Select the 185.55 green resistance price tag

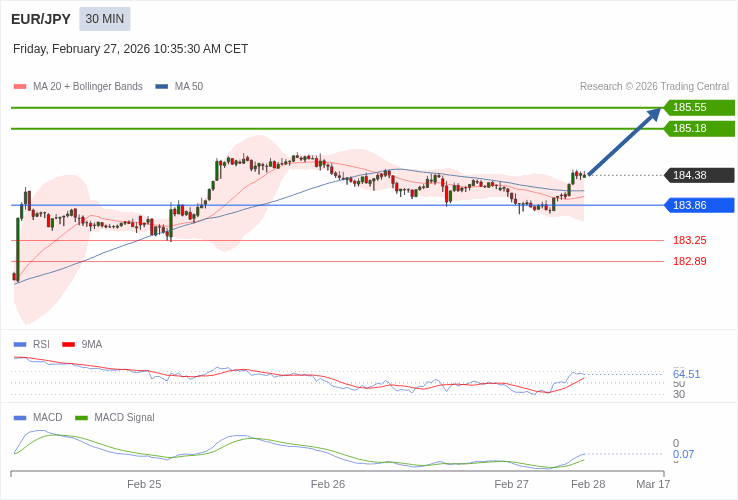698,107
